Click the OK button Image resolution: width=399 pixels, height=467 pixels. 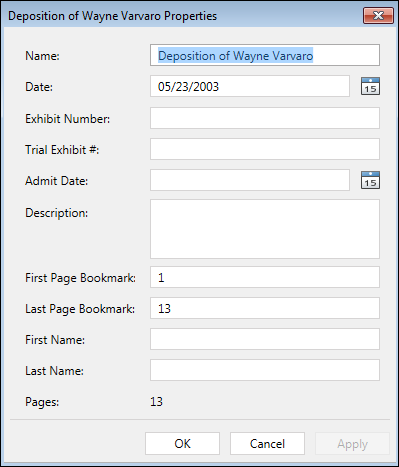coord(182,444)
